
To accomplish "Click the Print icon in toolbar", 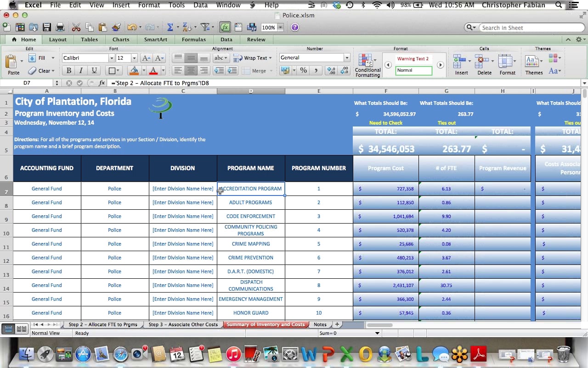I will (60, 28).
